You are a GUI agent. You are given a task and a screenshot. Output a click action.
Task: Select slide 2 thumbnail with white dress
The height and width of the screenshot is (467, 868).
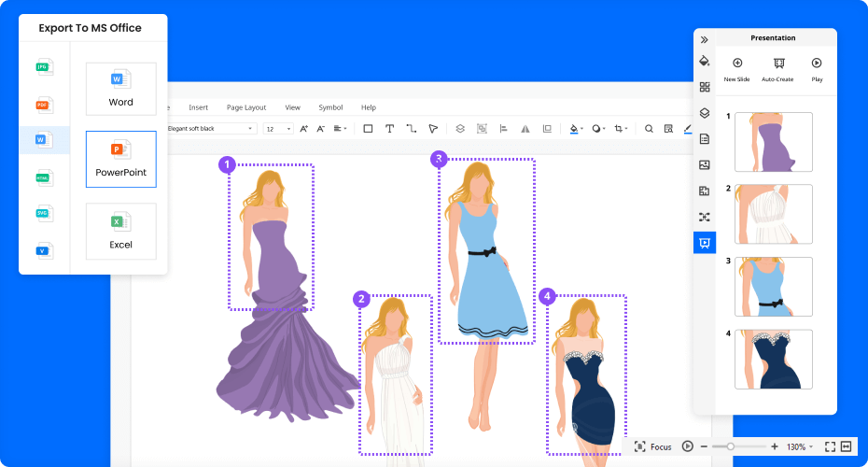click(x=774, y=215)
